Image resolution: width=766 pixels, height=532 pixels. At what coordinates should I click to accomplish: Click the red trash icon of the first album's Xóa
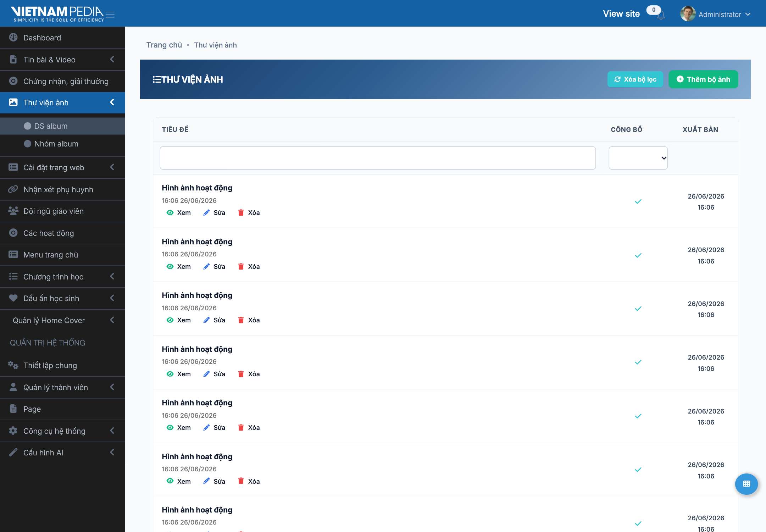(x=241, y=212)
